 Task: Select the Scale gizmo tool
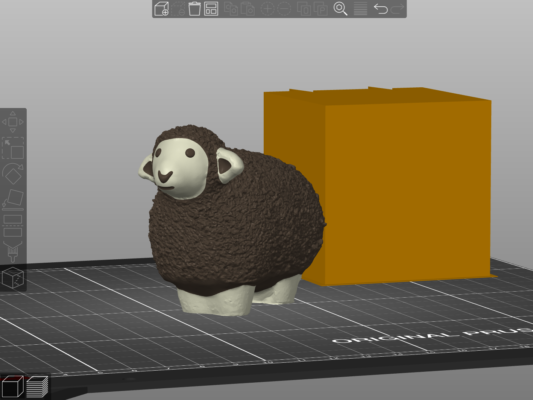[x=13, y=148]
